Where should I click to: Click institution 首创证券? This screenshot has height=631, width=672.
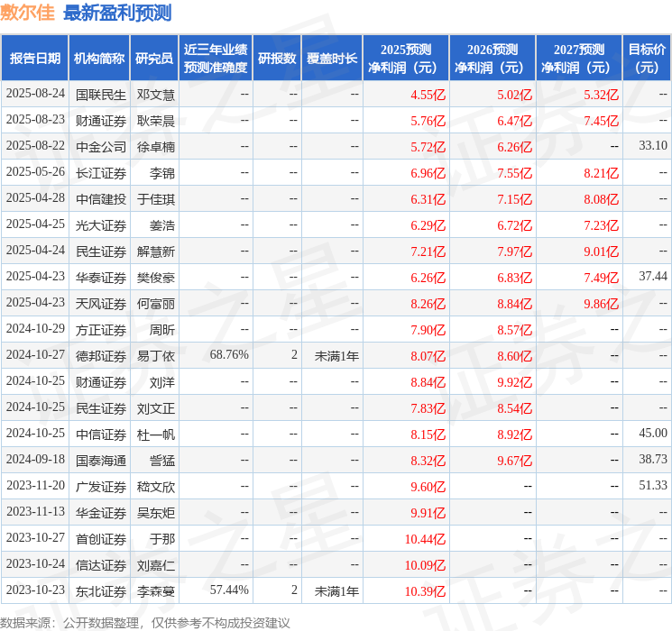coord(101,539)
